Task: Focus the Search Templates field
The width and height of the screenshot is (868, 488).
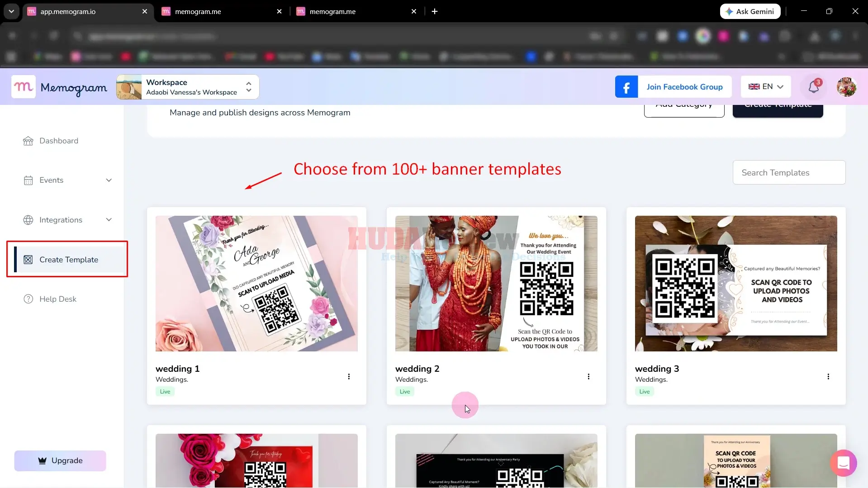Action: pos(789,172)
